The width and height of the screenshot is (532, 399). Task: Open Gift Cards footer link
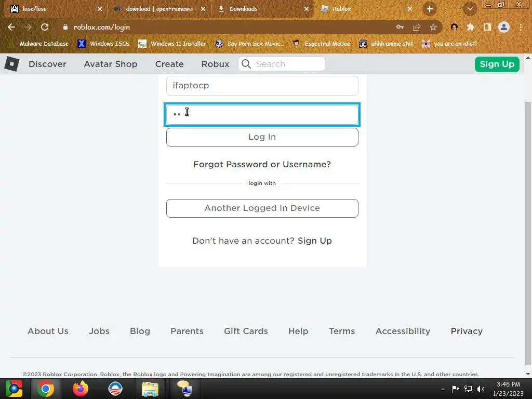pyautogui.click(x=246, y=331)
